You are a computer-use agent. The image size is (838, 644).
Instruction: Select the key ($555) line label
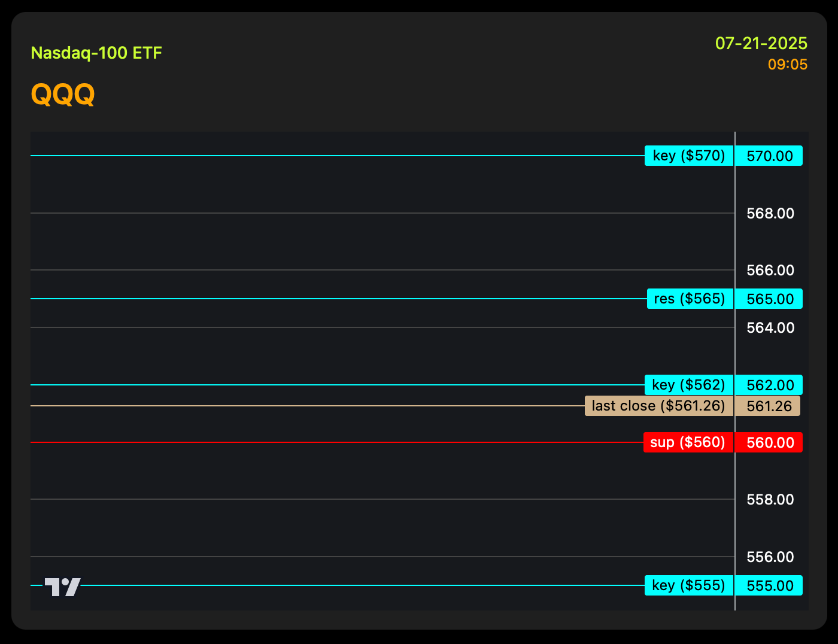(x=689, y=585)
